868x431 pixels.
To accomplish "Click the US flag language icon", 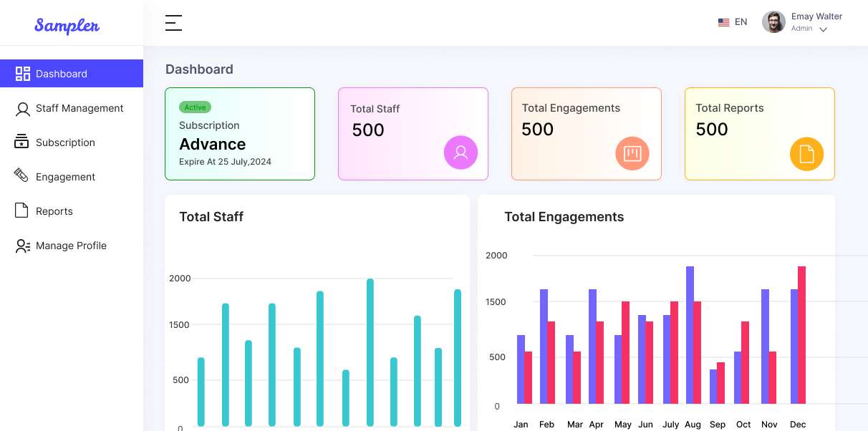I will click(723, 22).
